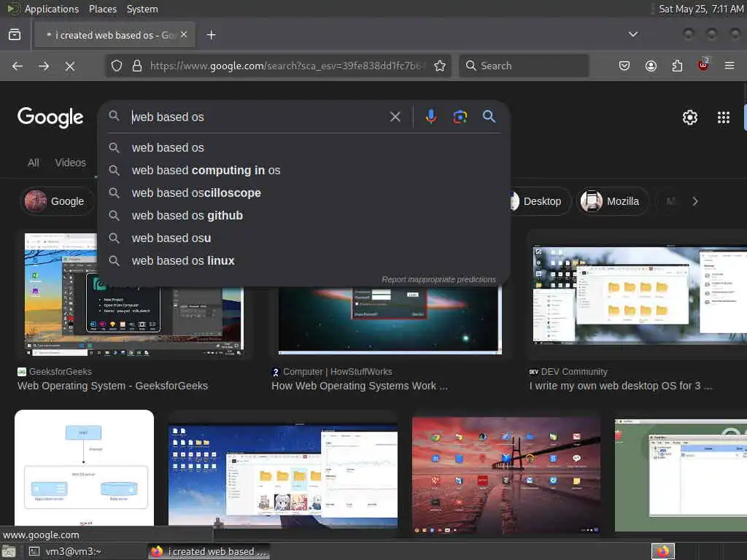Viewport: 747px width, 560px height.
Task: Open the tracking protection shield icon
Action: coord(117,66)
